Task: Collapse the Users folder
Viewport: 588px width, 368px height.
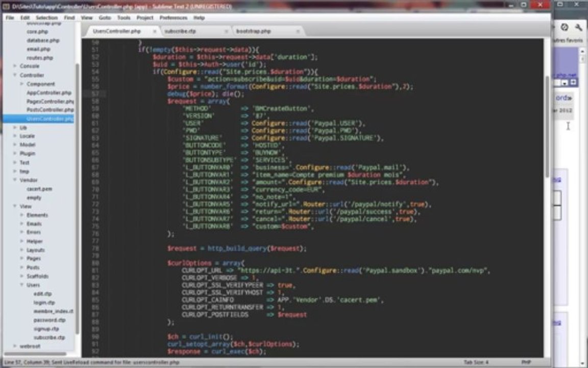Action: tap(22, 285)
